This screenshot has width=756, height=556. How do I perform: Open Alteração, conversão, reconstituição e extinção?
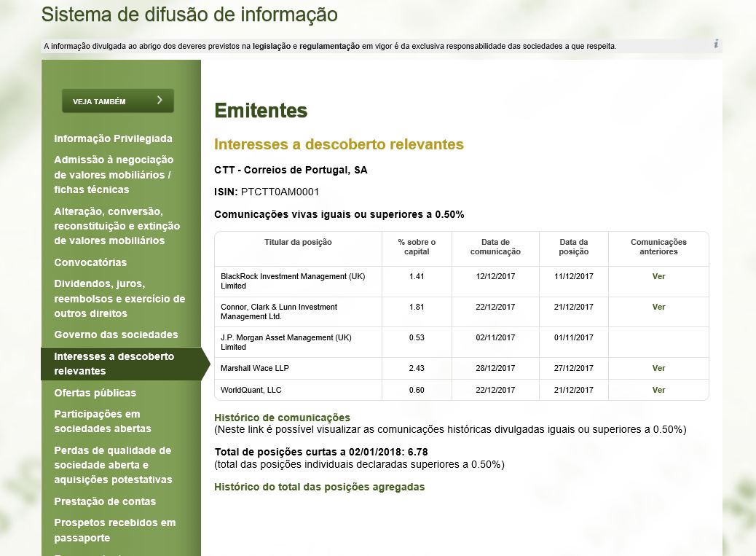(x=117, y=226)
